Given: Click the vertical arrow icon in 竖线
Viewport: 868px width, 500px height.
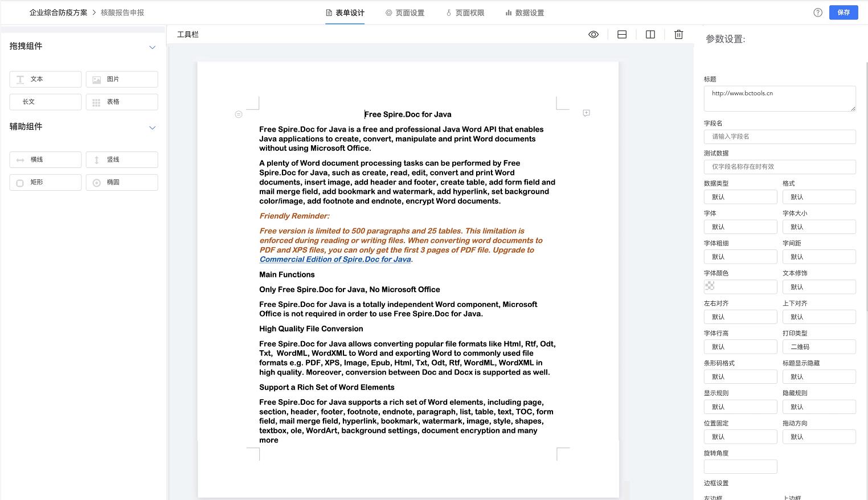Looking at the screenshot, I should 97,160.
